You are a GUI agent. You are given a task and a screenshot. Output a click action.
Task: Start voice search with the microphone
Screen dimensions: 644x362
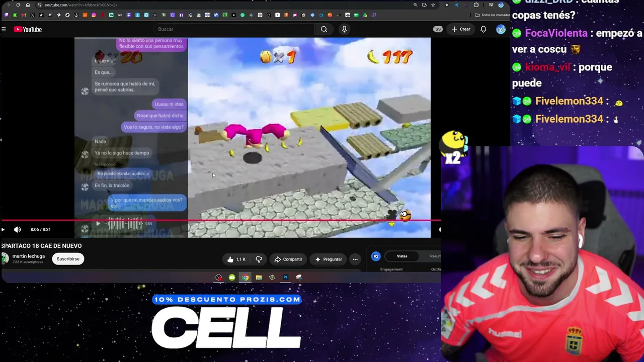[x=344, y=29]
